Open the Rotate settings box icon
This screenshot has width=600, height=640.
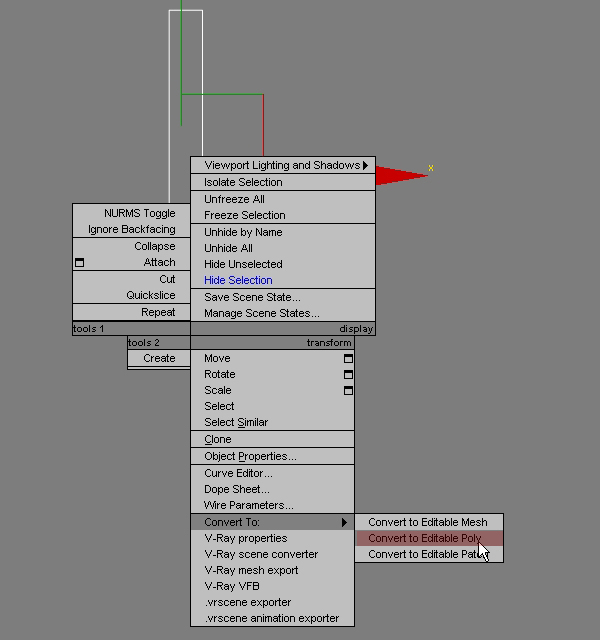tap(348, 374)
